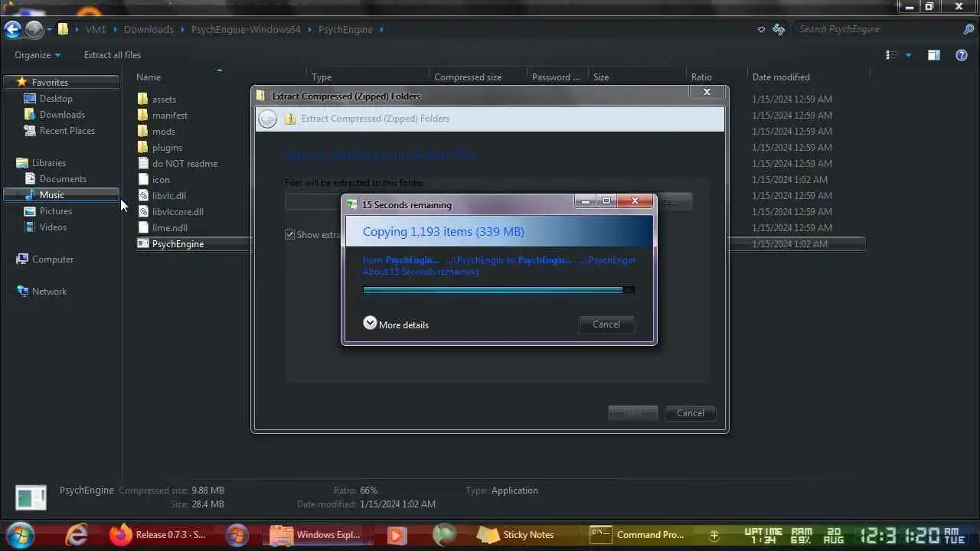Switch to Firefox Release 0.7.3 taskbar item

(x=157, y=534)
